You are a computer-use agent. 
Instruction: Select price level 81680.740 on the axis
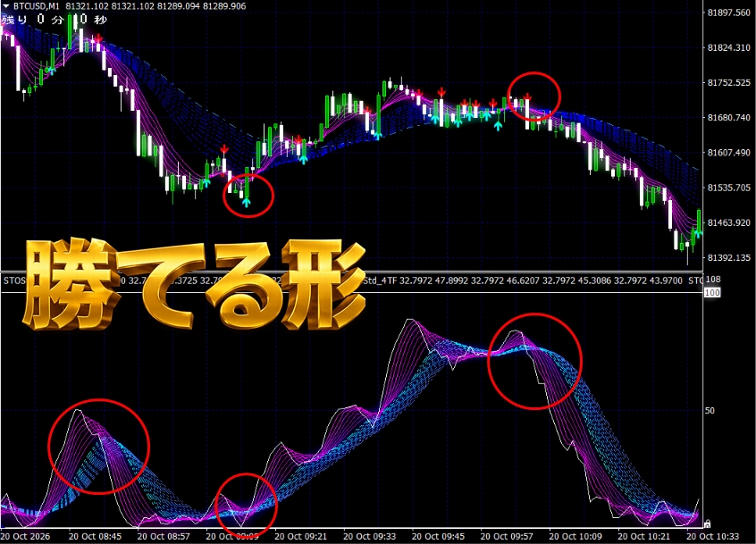click(728, 118)
